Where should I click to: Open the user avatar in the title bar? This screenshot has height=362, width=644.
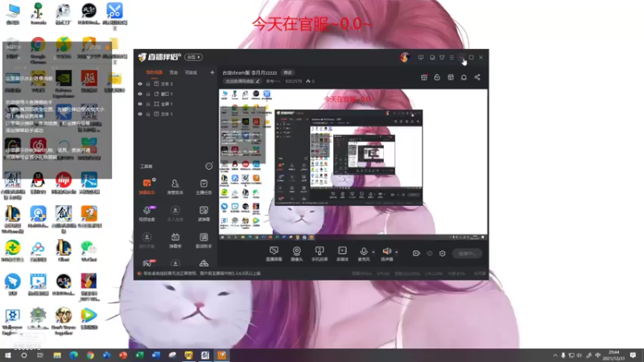[405, 57]
